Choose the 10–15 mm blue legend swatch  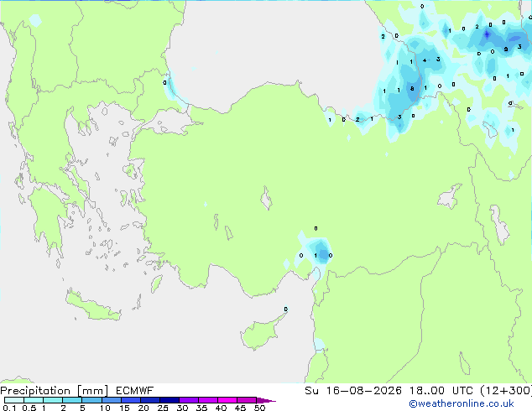click(112, 400)
